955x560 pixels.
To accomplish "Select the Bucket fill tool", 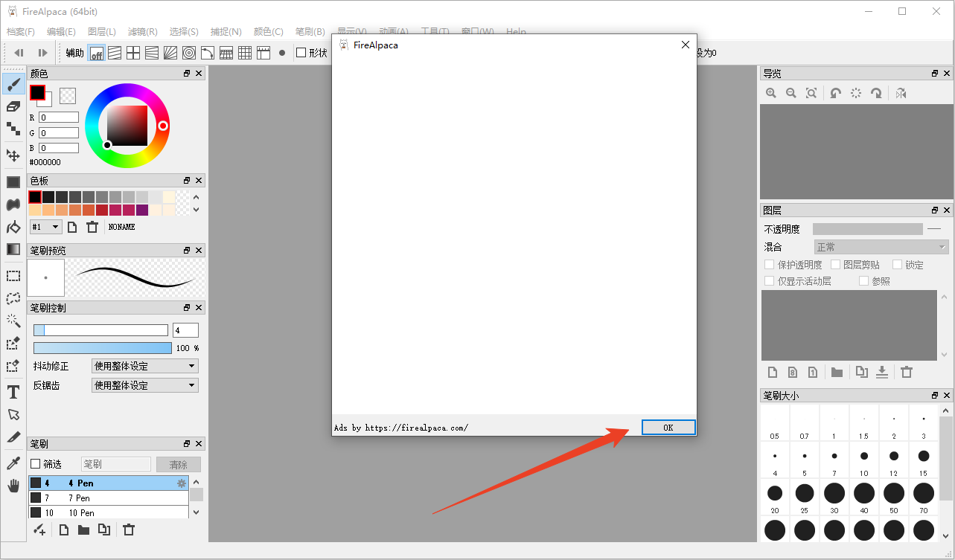I will tap(13, 227).
